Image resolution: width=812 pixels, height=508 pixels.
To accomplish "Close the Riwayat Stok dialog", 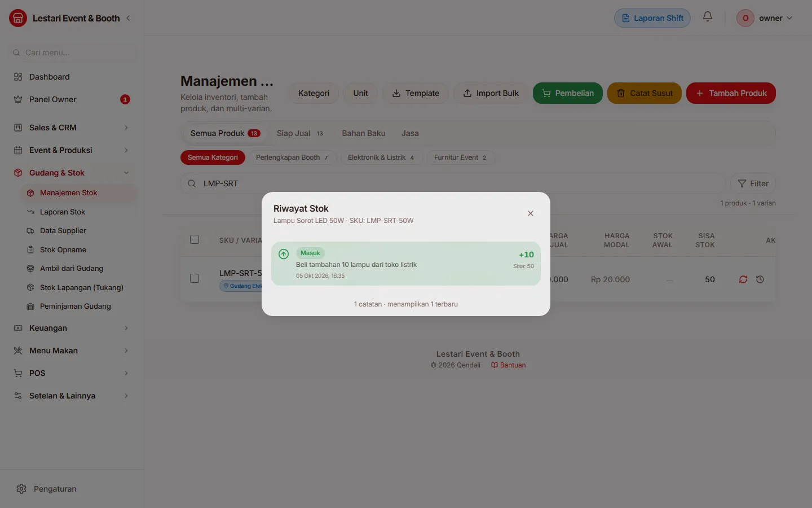I will (530, 213).
